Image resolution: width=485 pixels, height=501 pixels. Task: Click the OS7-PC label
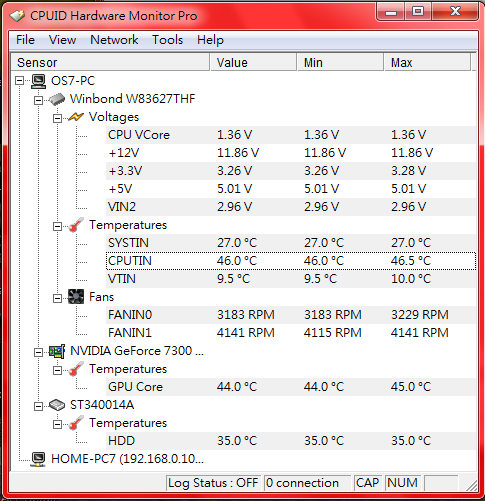click(73, 81)
